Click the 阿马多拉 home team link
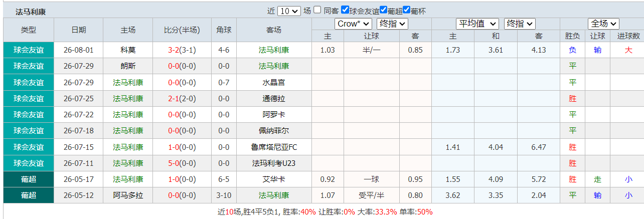644x219 pixels. click(x=128, y=195)
